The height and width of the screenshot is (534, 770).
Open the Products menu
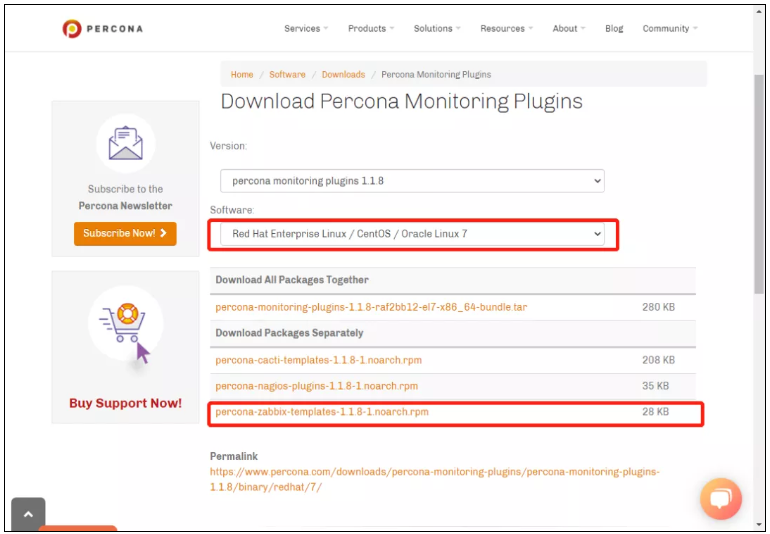(371, 28)
